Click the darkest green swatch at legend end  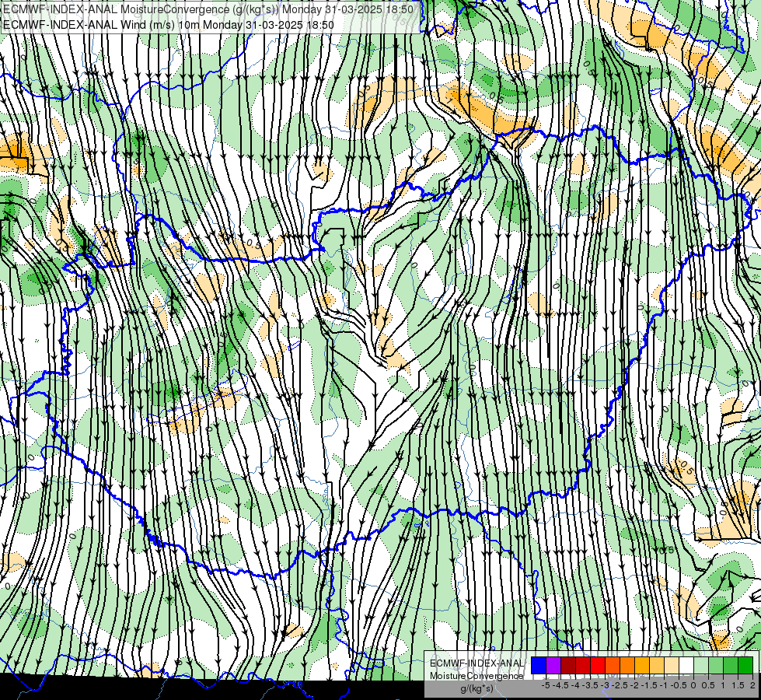tap(745, 666)
